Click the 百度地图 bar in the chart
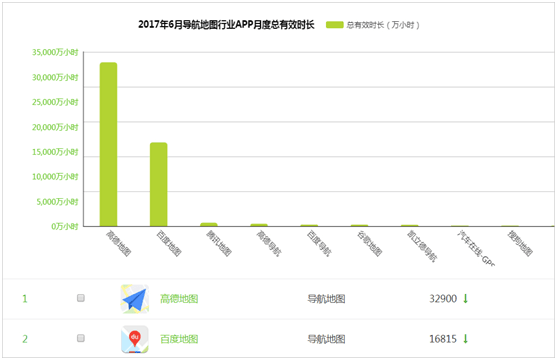This screenshot has width=557, height=360. coord(158,184)
